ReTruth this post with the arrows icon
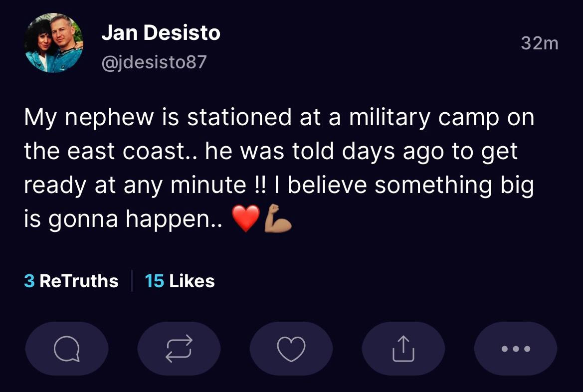The image size is (583, 392). (x=179, y=349)
